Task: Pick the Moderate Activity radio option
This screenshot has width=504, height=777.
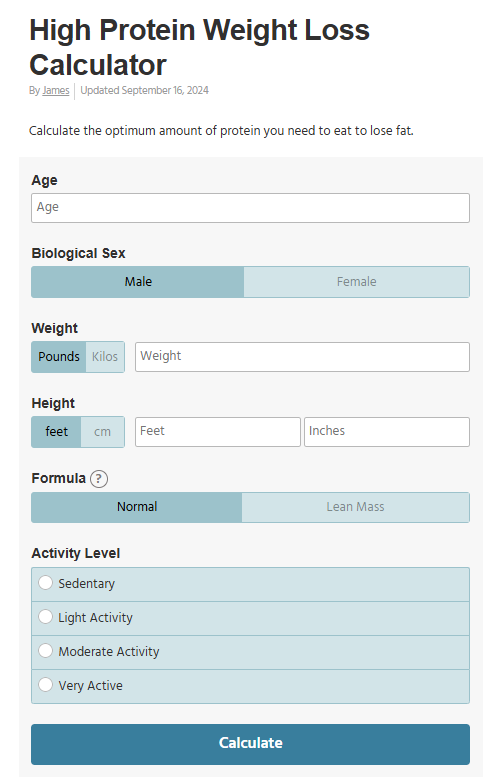Action: pos(46,651)
